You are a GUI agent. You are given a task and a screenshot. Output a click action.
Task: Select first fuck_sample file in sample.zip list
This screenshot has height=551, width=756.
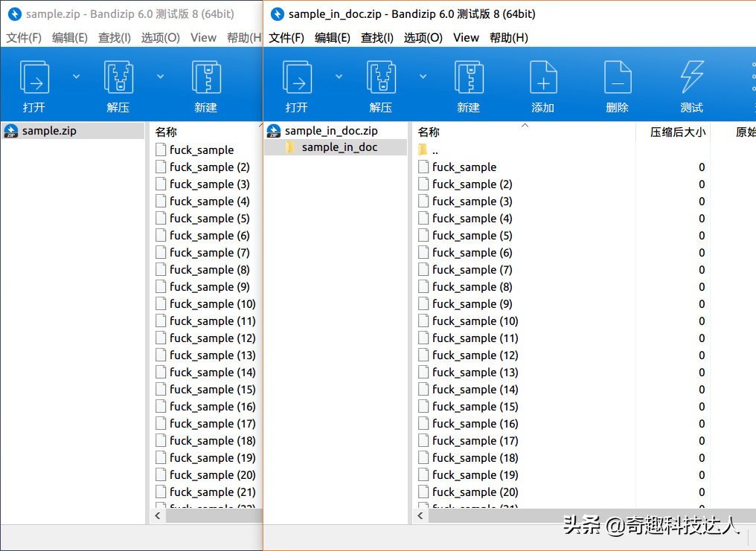202,150
